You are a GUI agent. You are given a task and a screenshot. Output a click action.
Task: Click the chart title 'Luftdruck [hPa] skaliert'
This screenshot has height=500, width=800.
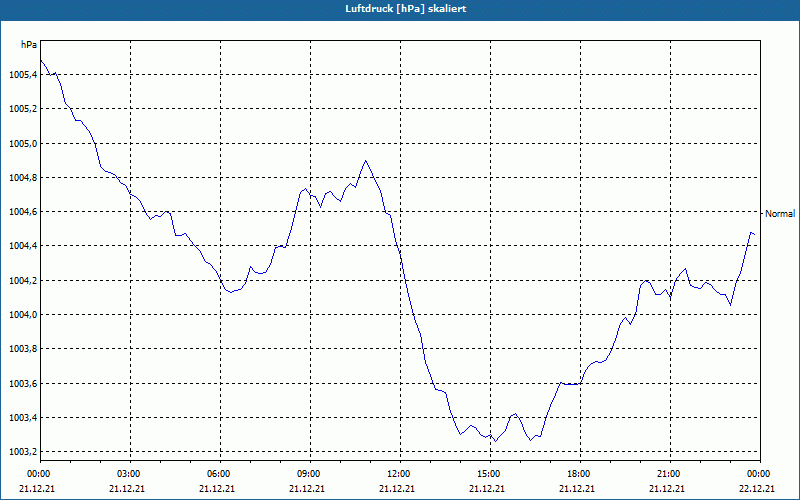coord(406,9)
